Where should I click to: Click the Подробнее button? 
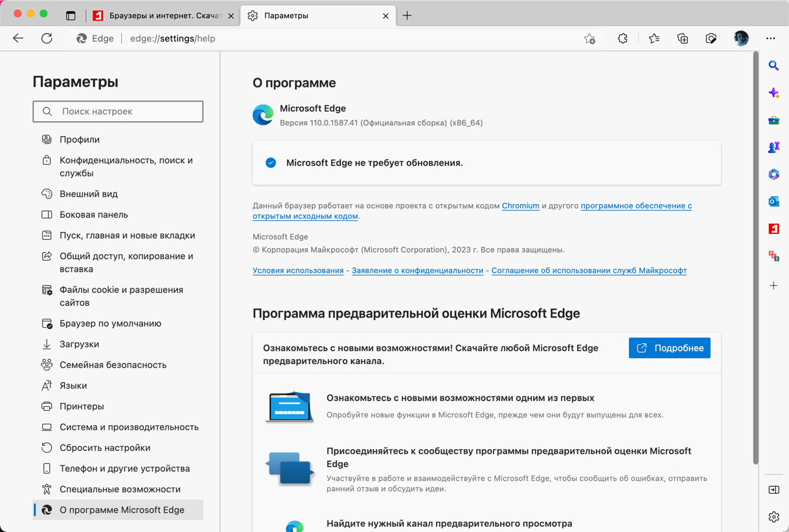669,348
